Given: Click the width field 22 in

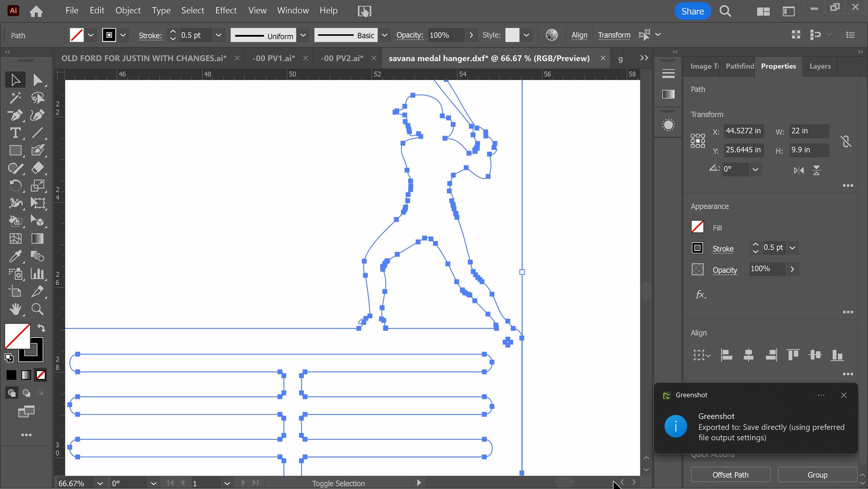Looking at the screenshot, I should [x=809, y=131].
